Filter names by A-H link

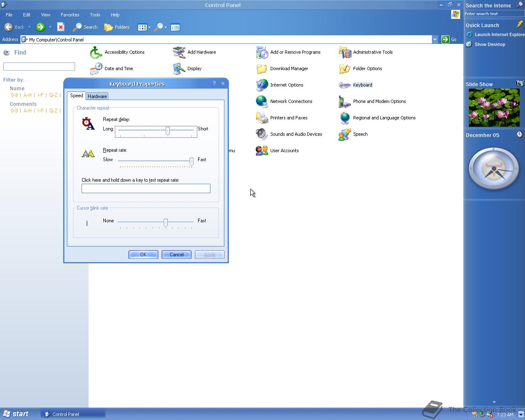coord(27,95)
